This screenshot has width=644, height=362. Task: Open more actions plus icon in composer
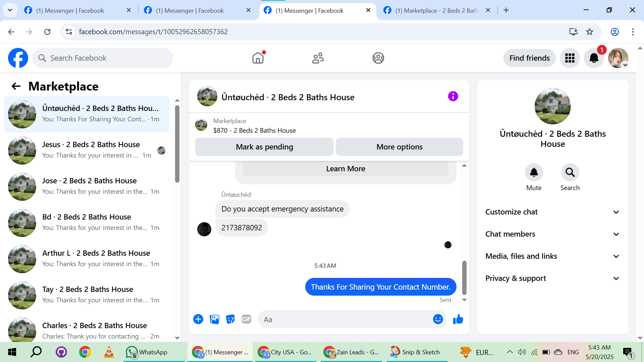tap(198, 319)
